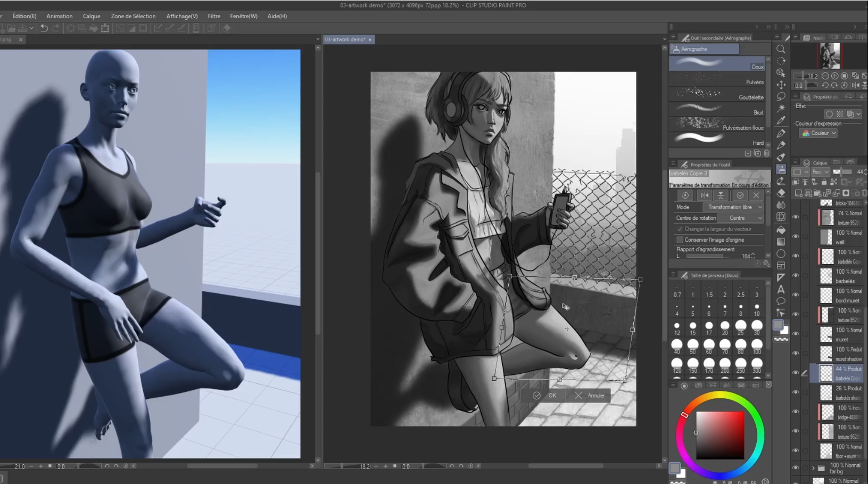This screenshot has height=484, width=868.
Task: Flip vertical icon in transformation settings
Action: pos(721,195)
